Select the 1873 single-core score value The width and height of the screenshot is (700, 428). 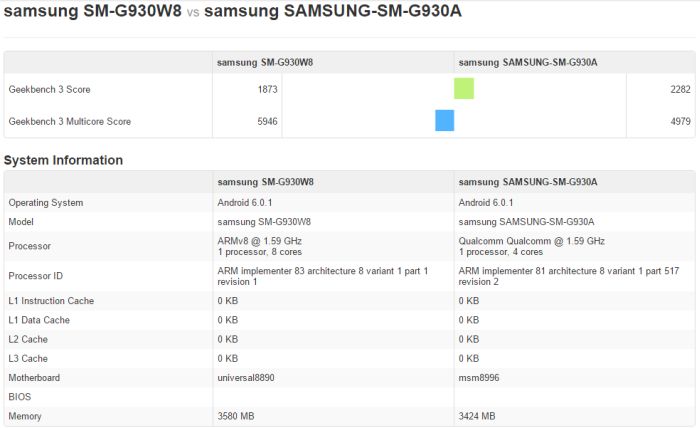coord(266,89)
